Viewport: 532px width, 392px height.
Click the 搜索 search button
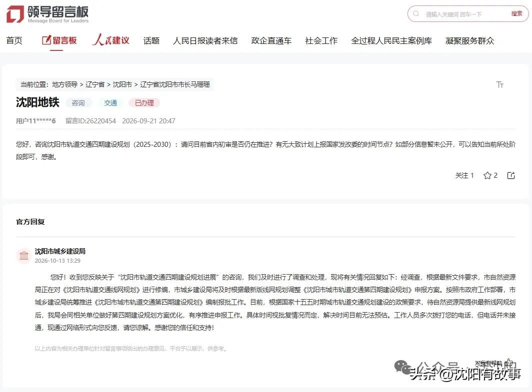click(x=516, y=13)
